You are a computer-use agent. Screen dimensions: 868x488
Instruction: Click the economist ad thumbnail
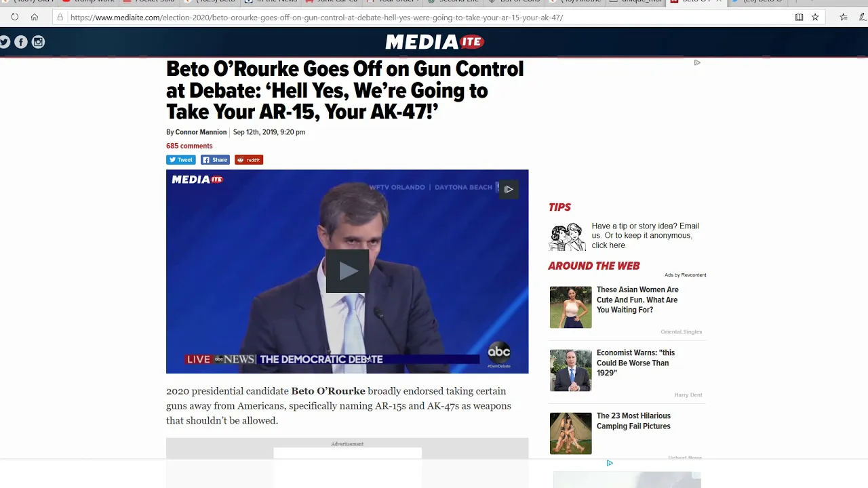570,370
